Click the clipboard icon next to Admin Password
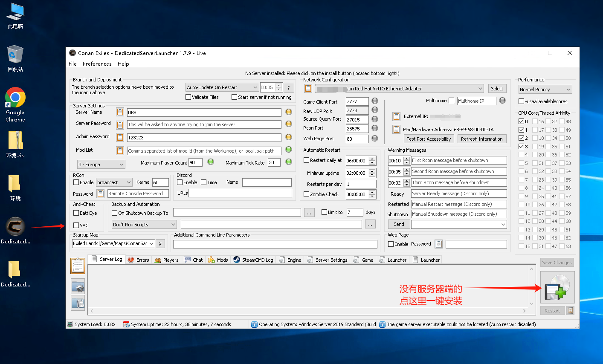Viewport: 603px width, 364px height. coord(120,137)
